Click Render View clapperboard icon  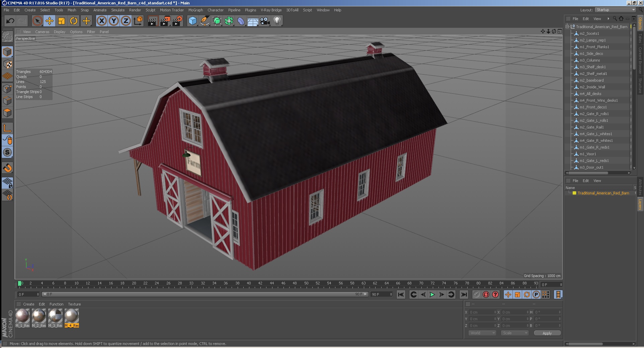[153, 21]
